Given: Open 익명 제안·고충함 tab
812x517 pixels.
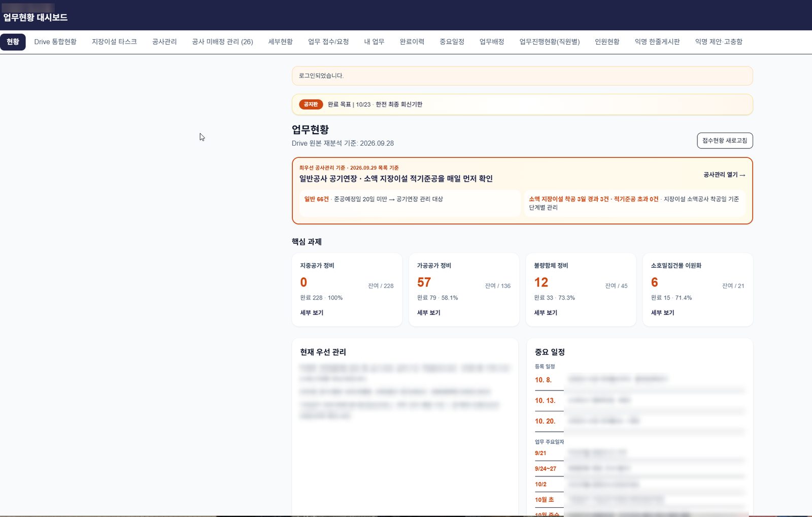Looking at the screenshot, I should (x=719, y=42).
